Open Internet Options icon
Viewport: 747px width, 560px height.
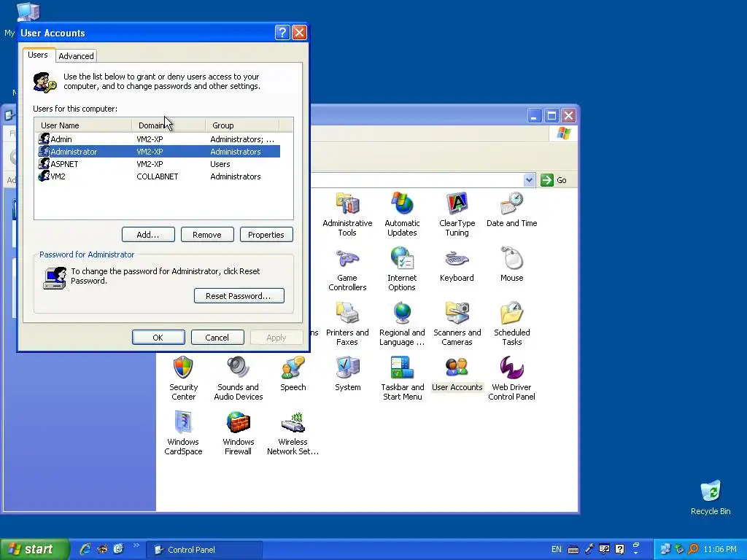(x=402, y=269)
